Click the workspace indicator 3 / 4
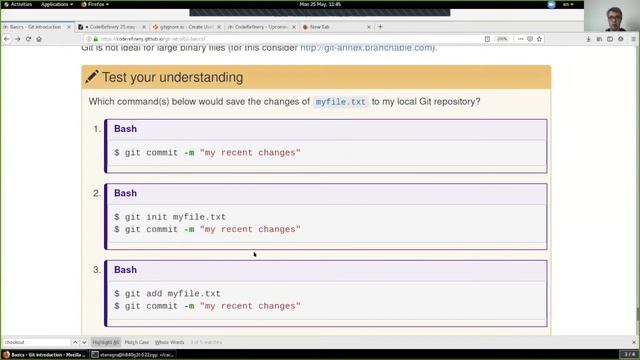The height and width of the screenshot is (360, 640). [x=630, y=354]
